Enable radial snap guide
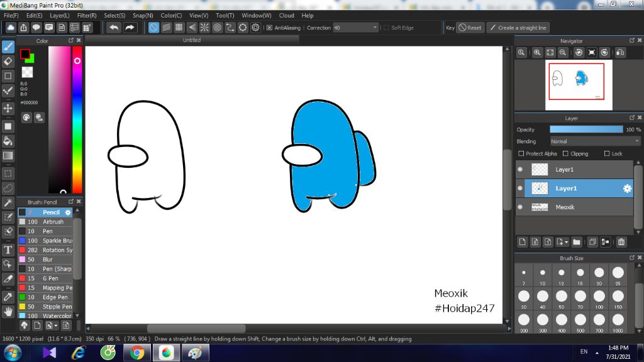Screen dimensions: 644x362 click(x=204, y=28)
